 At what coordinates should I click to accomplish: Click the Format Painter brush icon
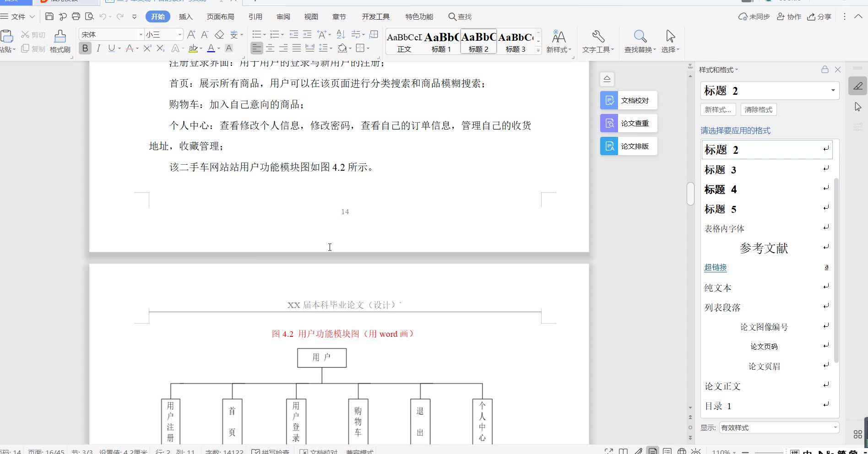tap(60, 41)
